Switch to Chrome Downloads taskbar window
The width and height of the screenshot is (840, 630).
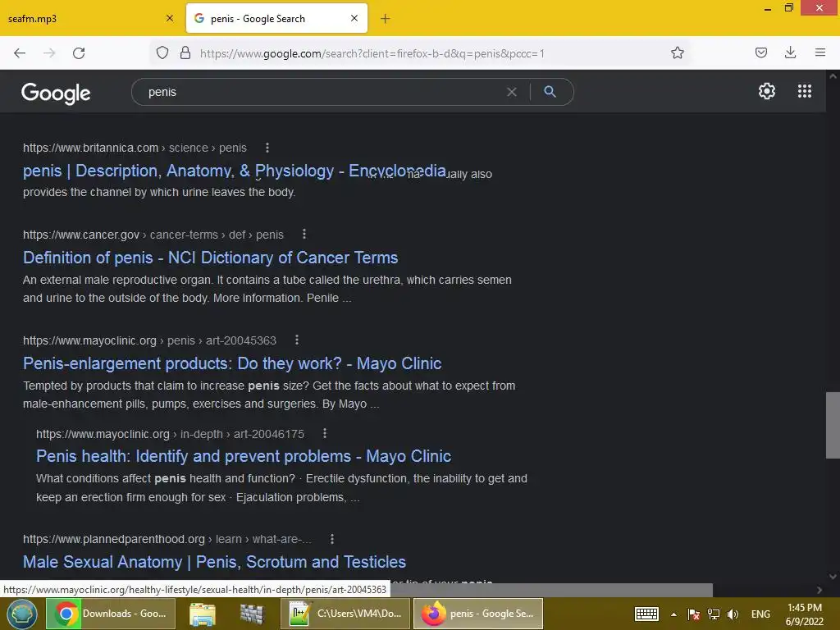tap(111, 614)
